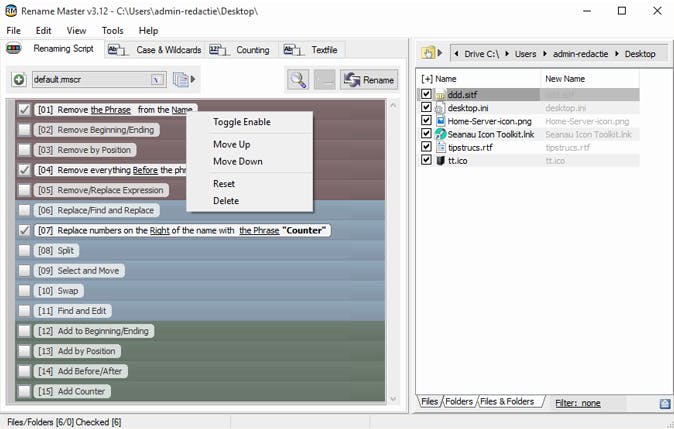
Task: Enable step 03 Remove by Position
Action: point(25,150)
